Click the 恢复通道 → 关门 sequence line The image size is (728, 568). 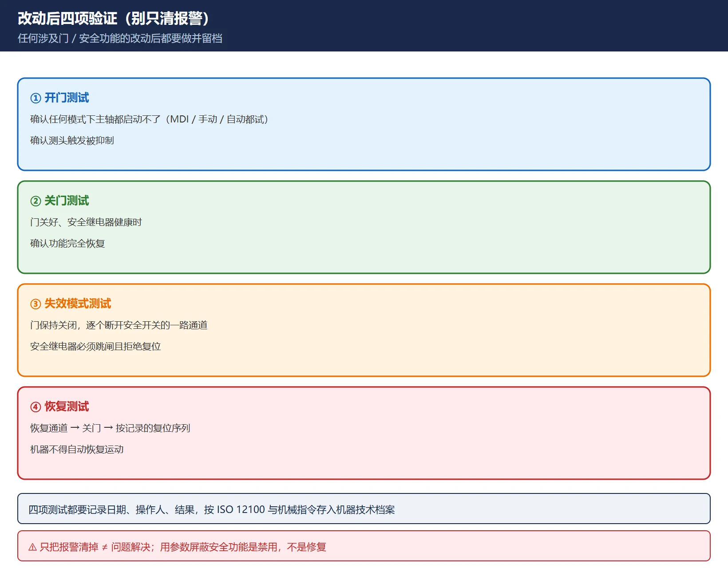(x=110, y=428)
